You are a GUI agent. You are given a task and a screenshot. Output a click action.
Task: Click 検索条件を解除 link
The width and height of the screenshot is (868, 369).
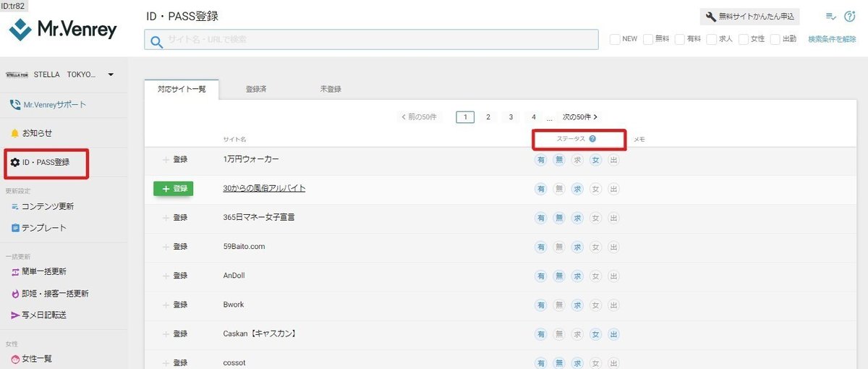(x=832, y=39)
